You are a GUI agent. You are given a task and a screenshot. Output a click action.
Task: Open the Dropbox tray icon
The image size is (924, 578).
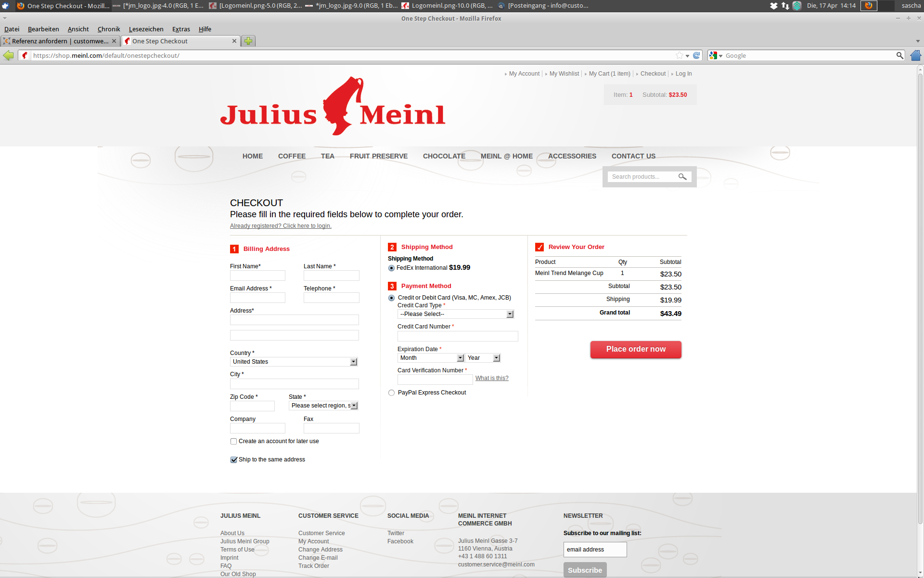pyautogui.click(x=773, y=6)
